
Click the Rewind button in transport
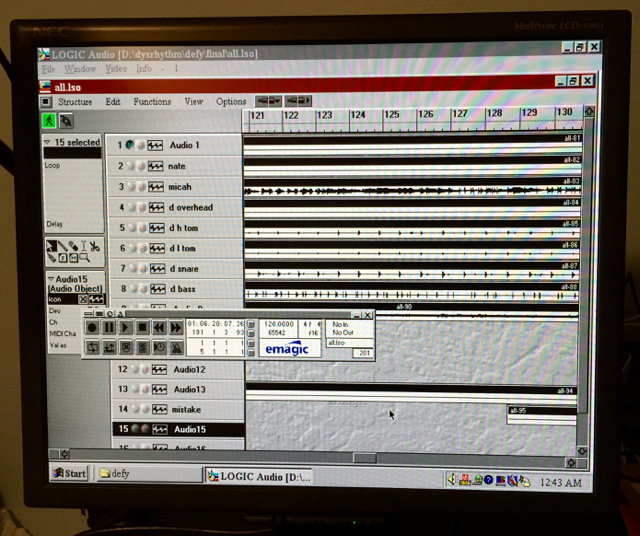click(x=159, y=327)
